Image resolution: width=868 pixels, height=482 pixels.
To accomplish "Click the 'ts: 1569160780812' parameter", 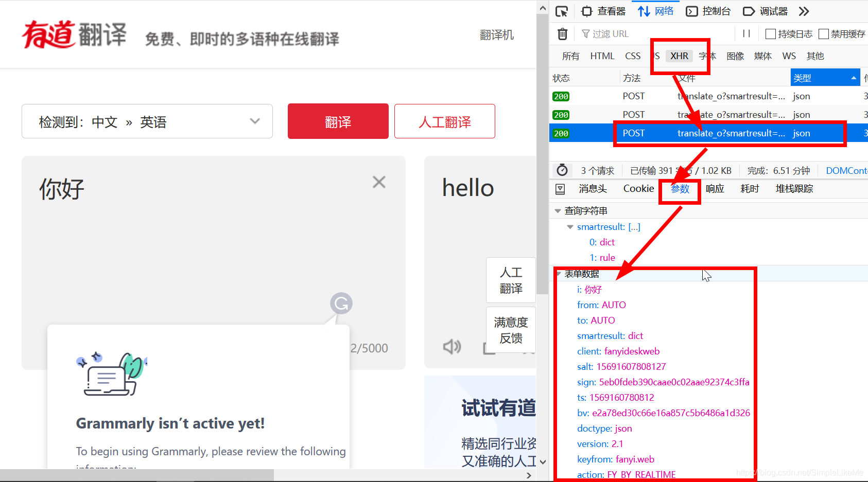I will 616,398.
